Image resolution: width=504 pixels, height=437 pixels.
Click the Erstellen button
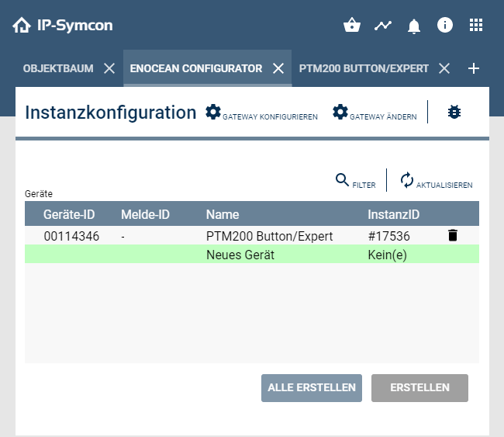point(419,388)
